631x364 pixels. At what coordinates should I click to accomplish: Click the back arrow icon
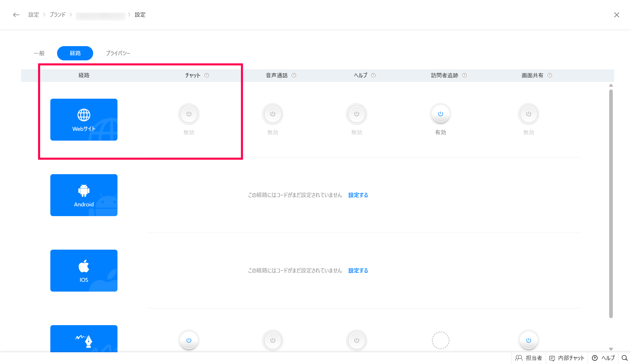pyautogui.click(x=16, y=15)
